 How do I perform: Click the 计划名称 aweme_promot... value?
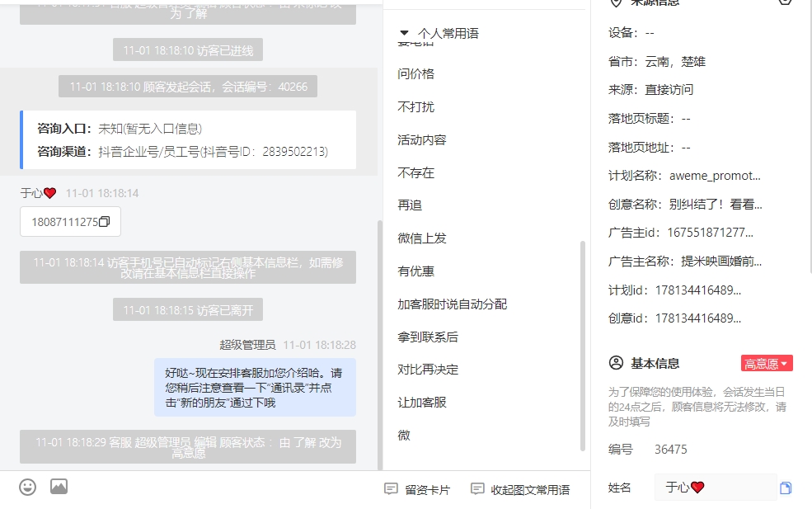tap(715, 176)
